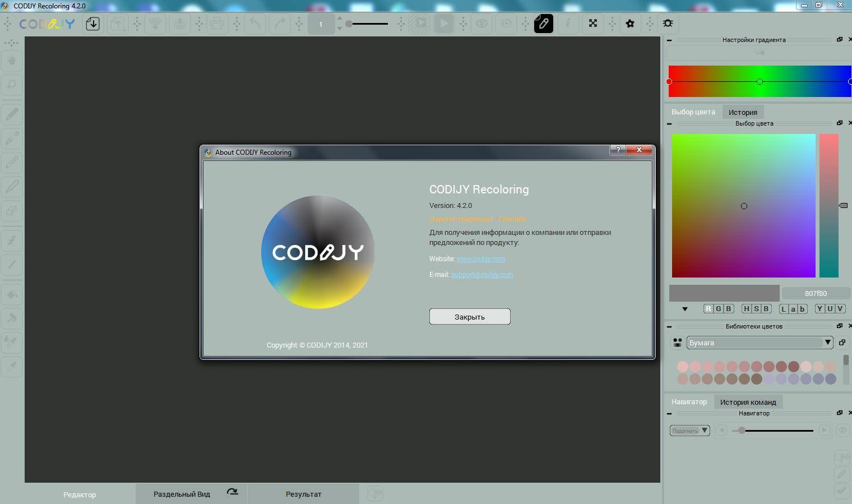Switch to the Навигатор tab
The image size is (852, 504).
point(689,402)
